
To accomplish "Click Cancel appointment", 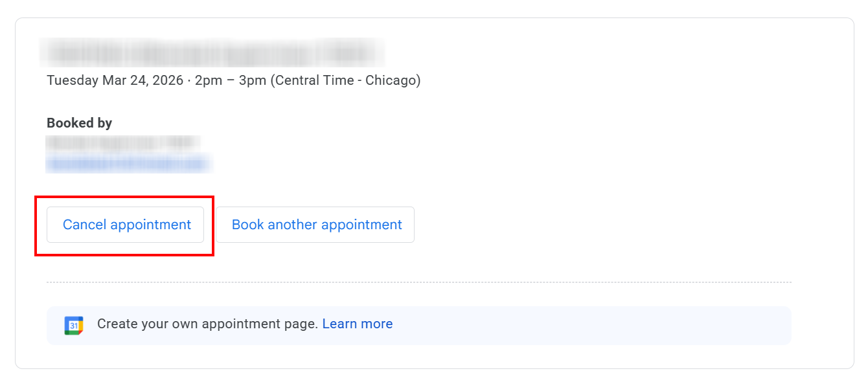I will (x=126, y=225).
